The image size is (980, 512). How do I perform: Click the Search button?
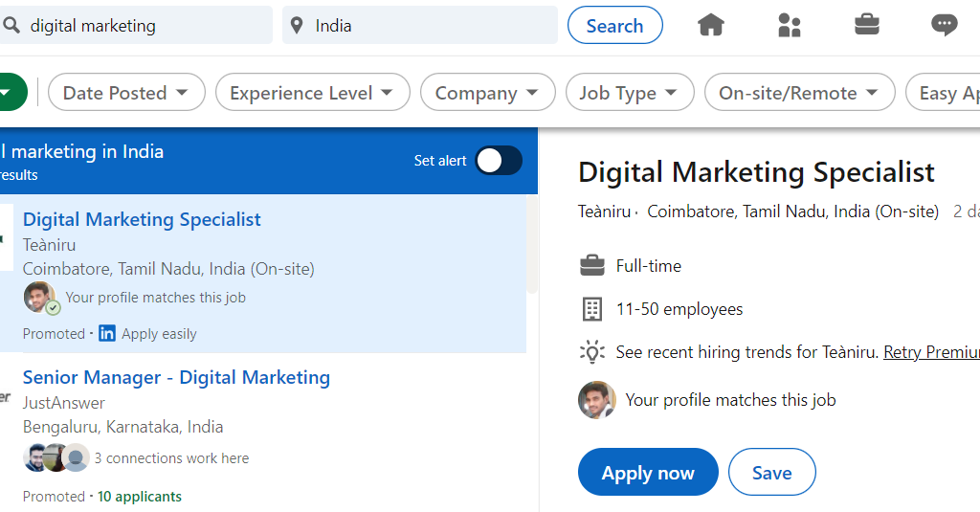click(614, 26)
